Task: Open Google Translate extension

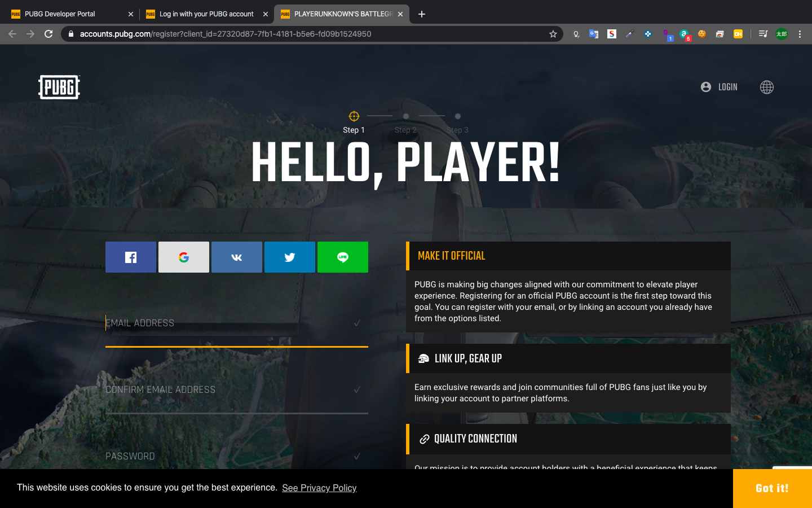Action: (594, 34)
